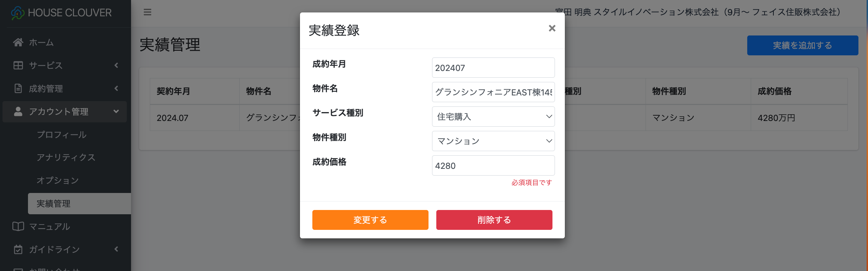Click the guideline calendar-check icon
The width and height of the screenshot is (868, 271).
tap(18, 249)
